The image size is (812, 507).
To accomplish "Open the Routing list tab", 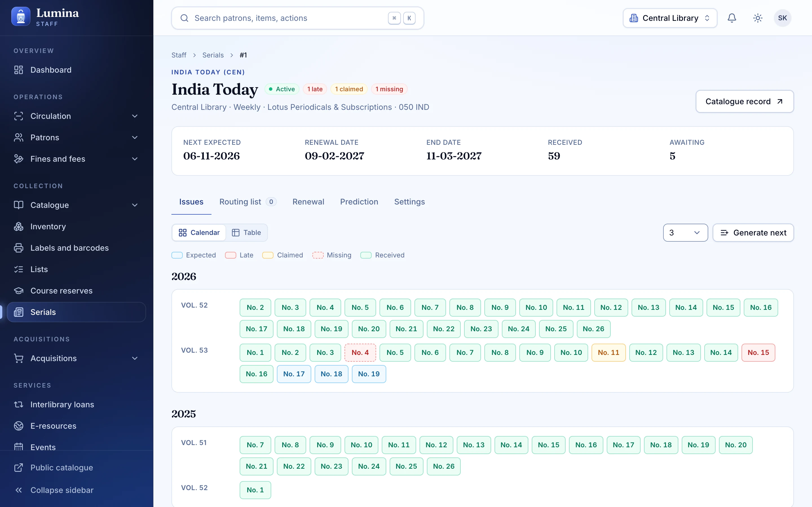I will click(x=248, y=202).
